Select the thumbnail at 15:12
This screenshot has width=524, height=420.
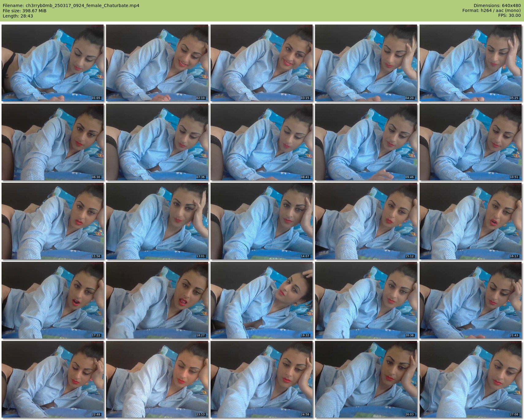coord(366,221)
